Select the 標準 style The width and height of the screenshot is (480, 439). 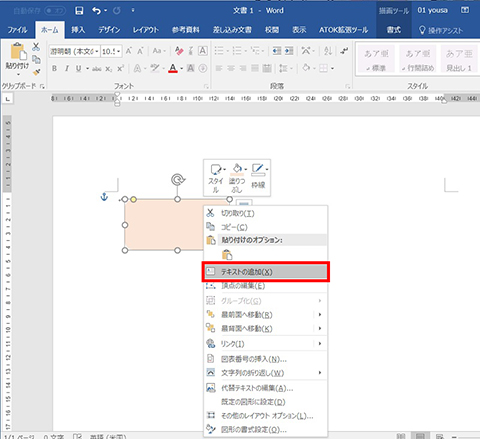tap(376, 59)
